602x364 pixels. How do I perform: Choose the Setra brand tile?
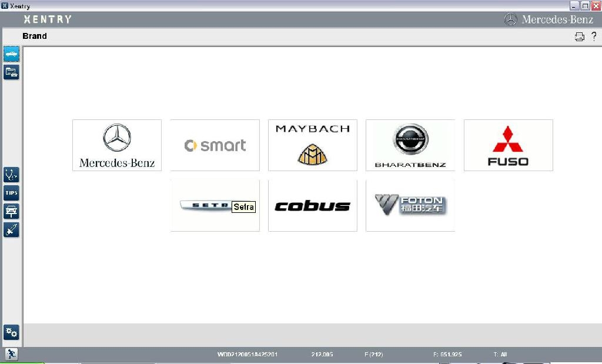coord(215,205)
